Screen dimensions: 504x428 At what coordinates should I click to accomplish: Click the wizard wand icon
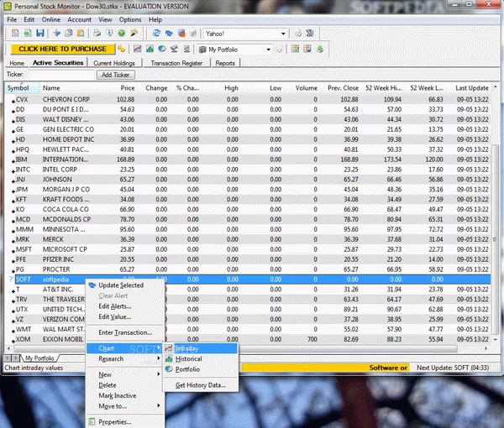(134, 33)
